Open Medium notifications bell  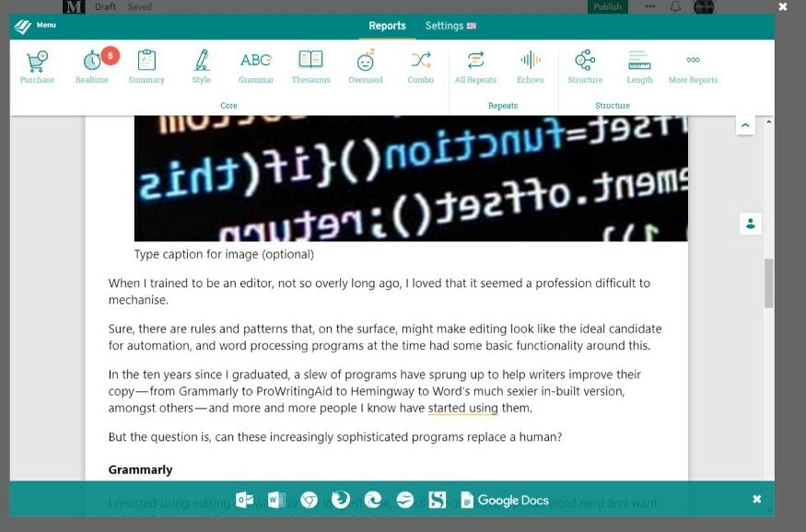tap(675, 6)
